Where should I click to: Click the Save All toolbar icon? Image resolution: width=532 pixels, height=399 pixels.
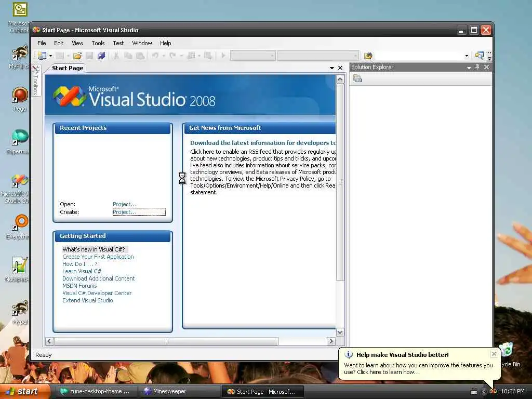coord(101,56)
